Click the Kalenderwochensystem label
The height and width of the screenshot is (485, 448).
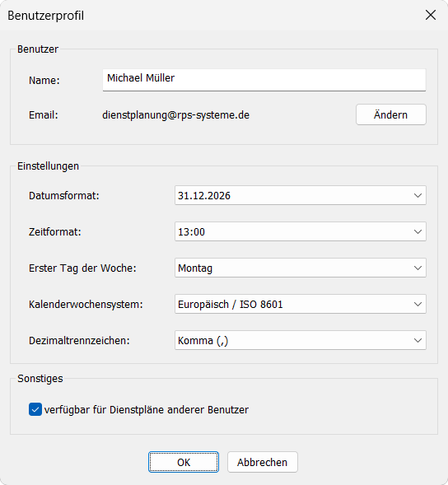point(86,305)
